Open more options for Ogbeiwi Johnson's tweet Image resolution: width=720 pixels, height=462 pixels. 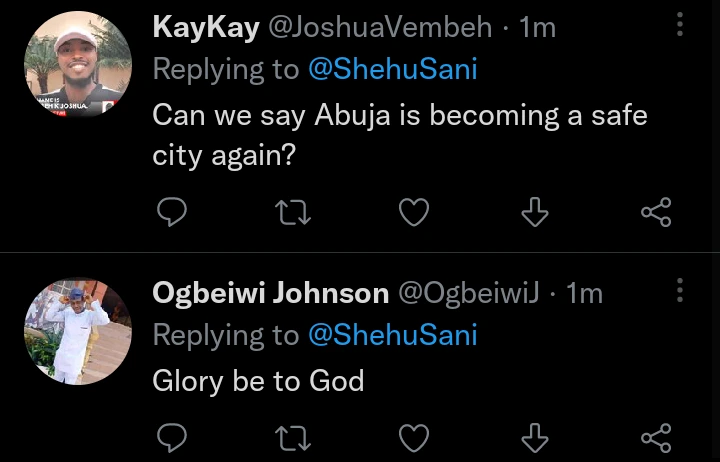tap(680, 291)
